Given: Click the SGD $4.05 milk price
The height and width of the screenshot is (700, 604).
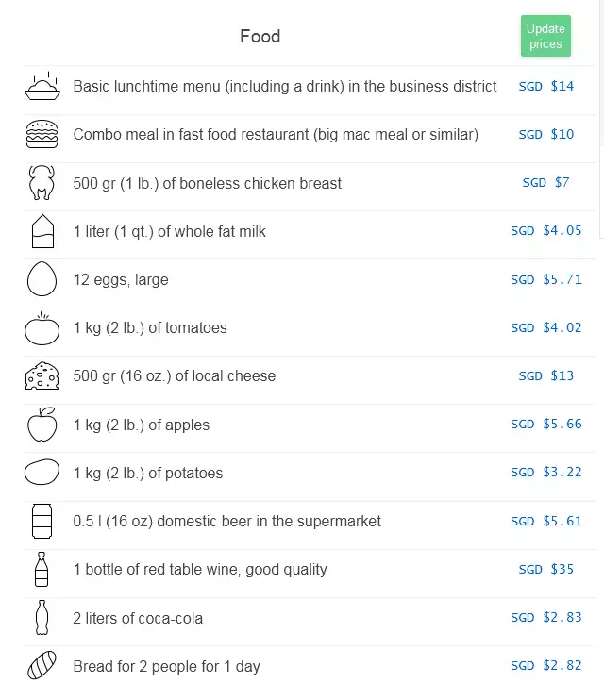Looking at the screenshot, I should [x=545, y=231].
